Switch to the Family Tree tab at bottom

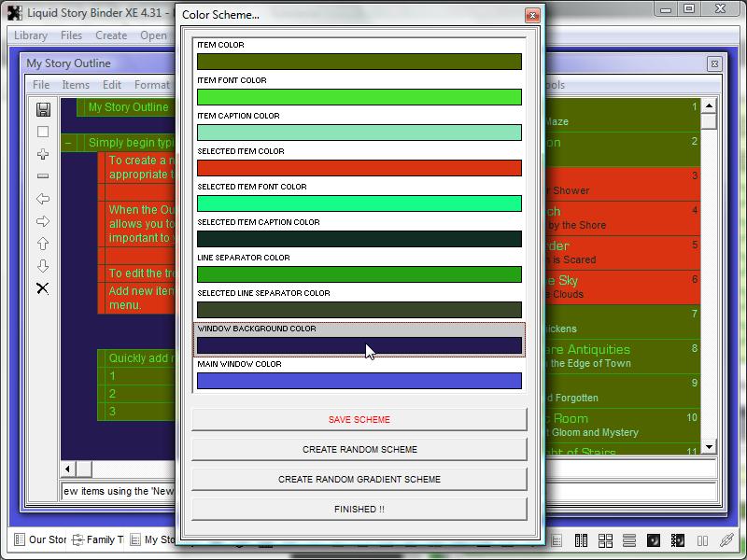98,539
